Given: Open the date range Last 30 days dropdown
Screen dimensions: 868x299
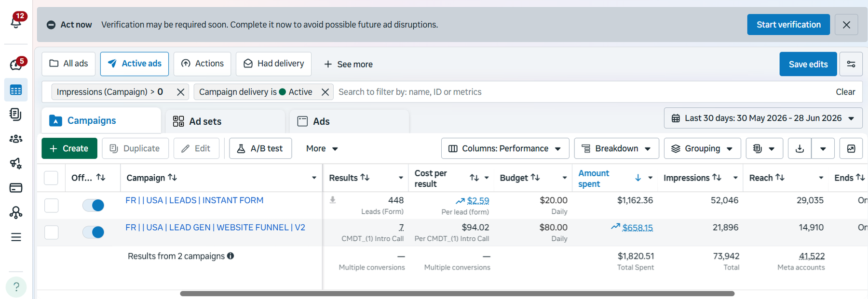Looking at the screenshot, I should 763,118.
